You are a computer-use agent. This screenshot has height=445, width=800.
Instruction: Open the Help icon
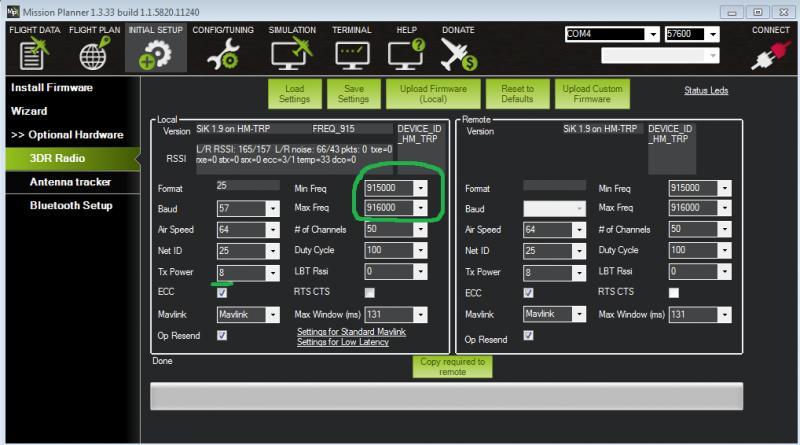point(405,54)
